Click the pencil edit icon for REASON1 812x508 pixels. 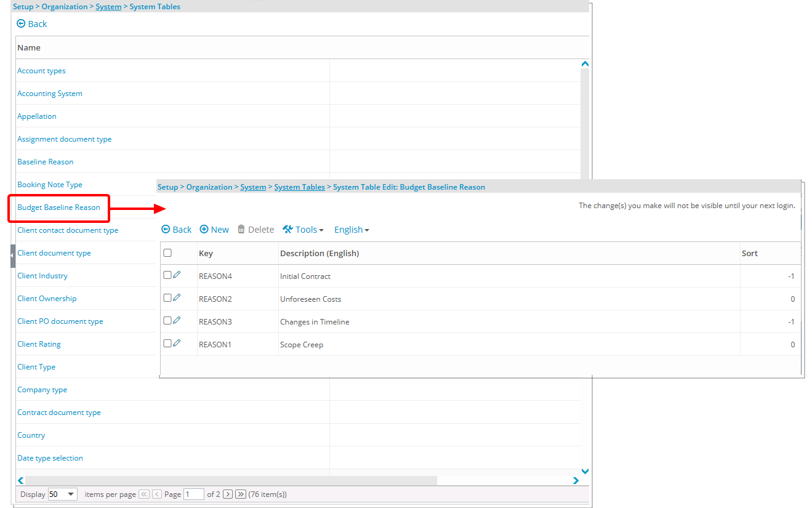[x=177, y=344]
